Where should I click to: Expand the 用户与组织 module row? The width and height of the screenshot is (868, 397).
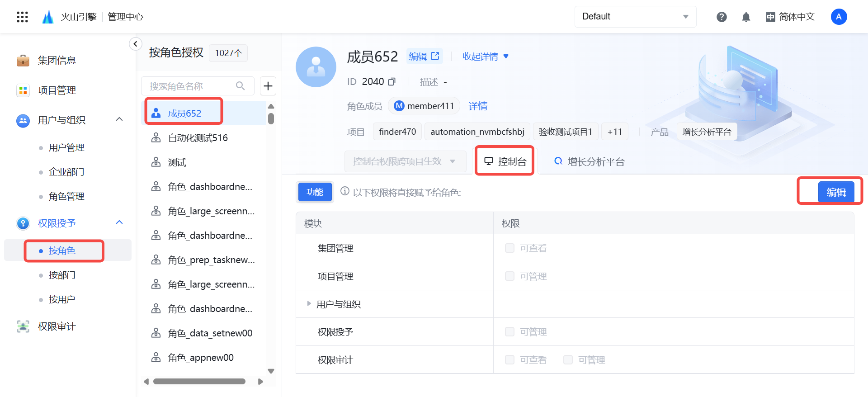309,304
